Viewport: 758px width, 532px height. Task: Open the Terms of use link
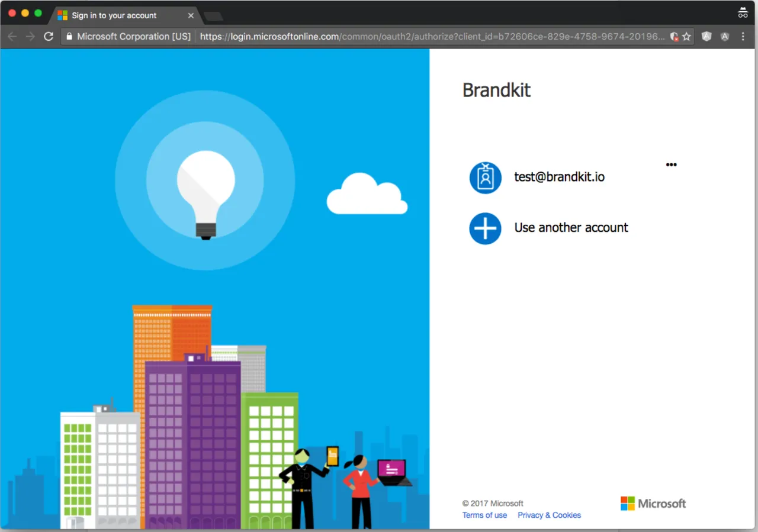tap(484, 515)
